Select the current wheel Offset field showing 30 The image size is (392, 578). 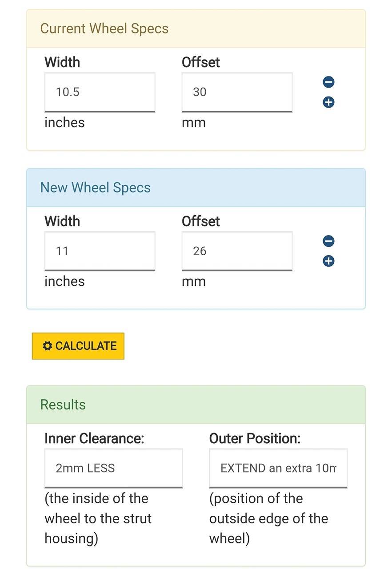click(x=237, y=92)
